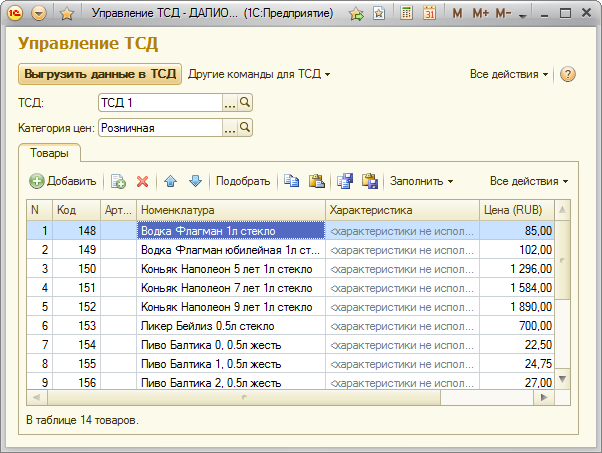
Task: Click the Арт... column header
Action: click(x=118, y=210)
